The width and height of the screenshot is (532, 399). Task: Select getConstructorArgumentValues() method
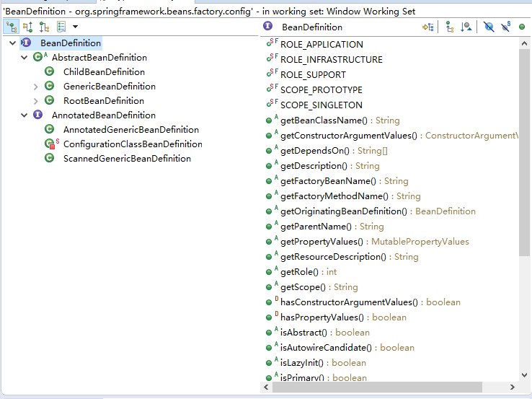(x=399, y=136)
